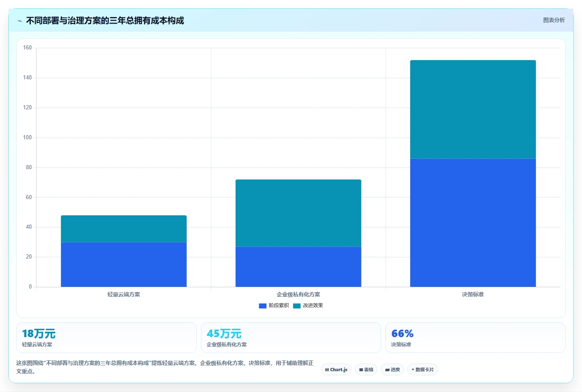
Task: Click the chart title 不同部署与治理方案的三年总拥有成本构成
Action: pyautogui.click(x=105, y=21)
